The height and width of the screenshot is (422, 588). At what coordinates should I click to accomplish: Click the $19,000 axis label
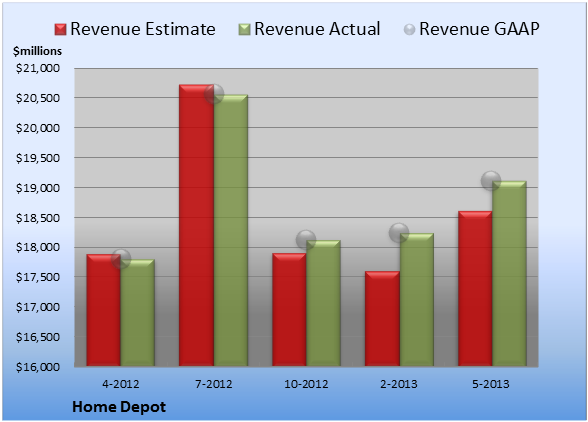(x=38, y=188)
